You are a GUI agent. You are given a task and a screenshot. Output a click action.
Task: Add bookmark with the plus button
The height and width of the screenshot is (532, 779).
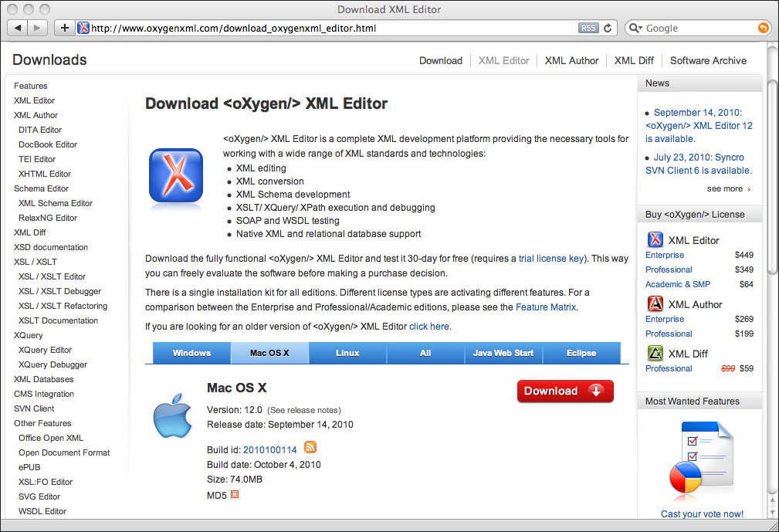pyautogui.click(x=65, y=28)
